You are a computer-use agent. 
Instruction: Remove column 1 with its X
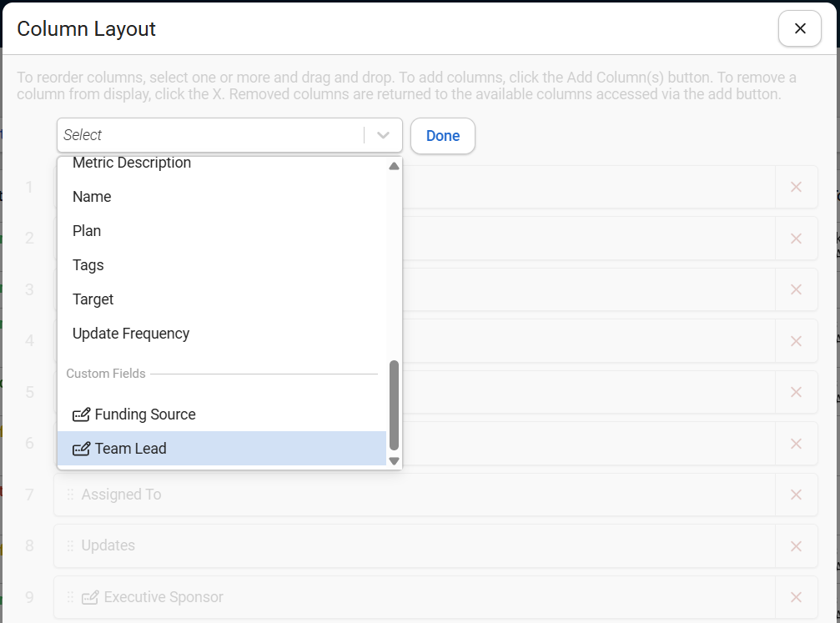click(796, 187)
